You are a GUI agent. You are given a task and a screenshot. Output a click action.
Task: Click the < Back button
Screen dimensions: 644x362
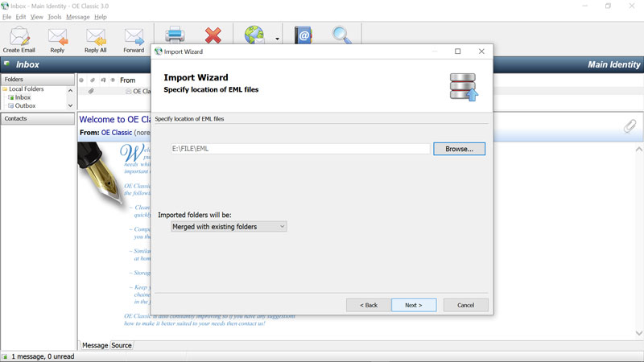point(369,305)
